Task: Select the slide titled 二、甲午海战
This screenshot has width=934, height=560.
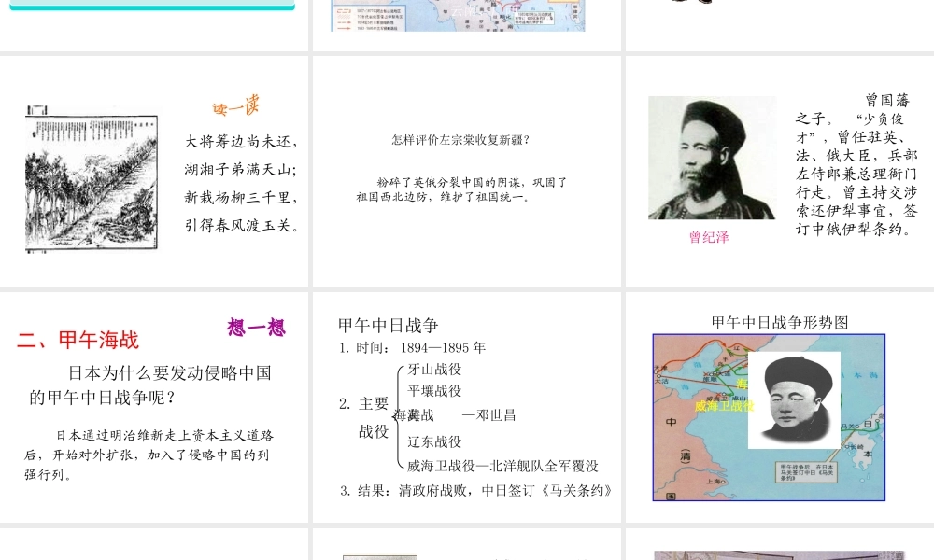Action: tap(154, 407)
